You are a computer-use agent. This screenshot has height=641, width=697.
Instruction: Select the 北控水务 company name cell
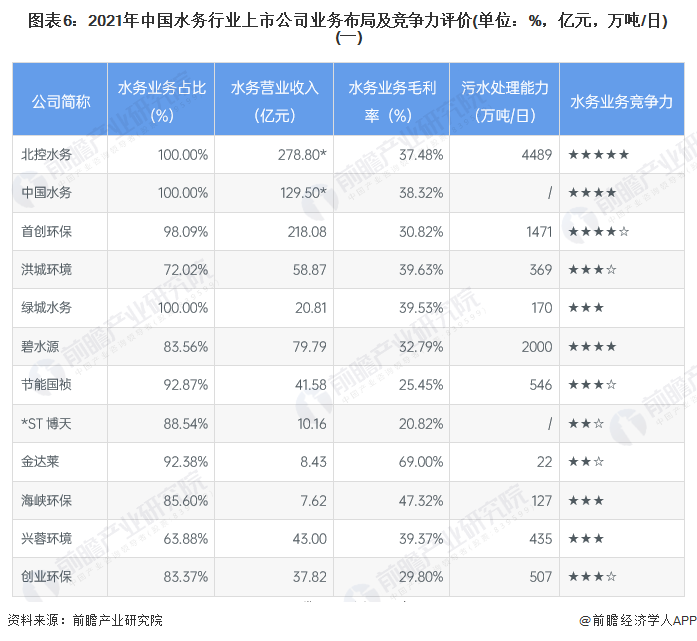click(x=47, y=155)
